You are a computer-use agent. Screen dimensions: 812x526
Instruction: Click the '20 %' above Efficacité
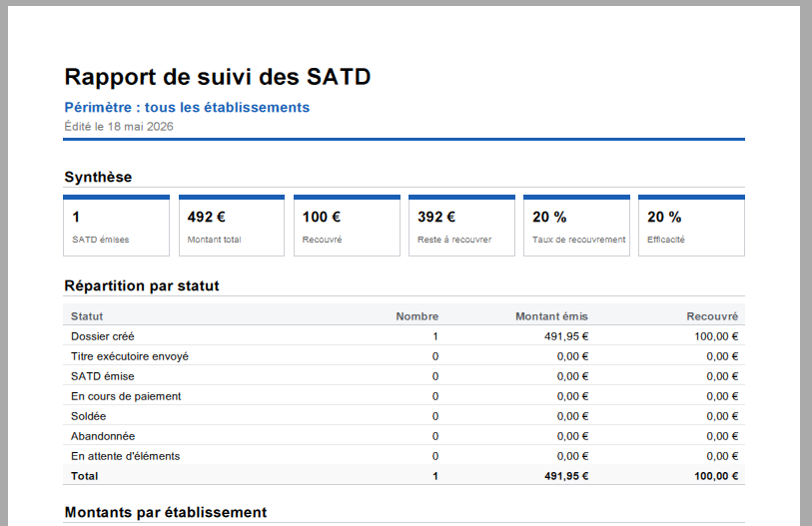664,217
